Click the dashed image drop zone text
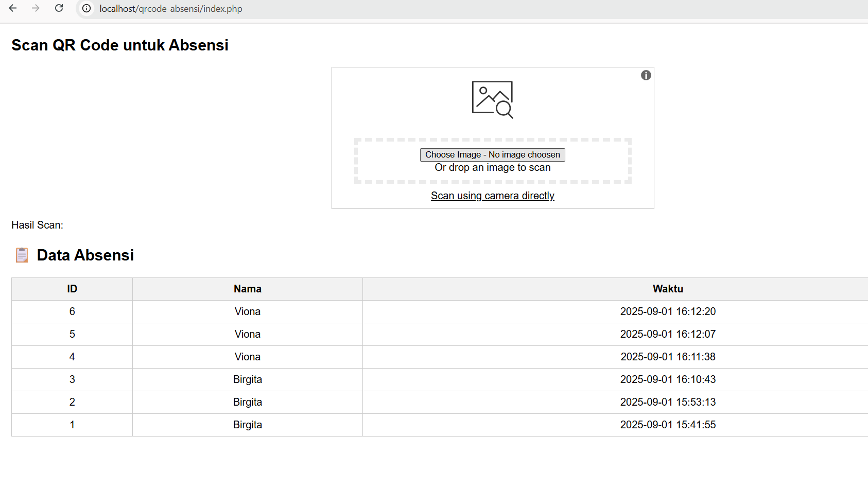This screenshot has width=868, height=488. point(492,168)
